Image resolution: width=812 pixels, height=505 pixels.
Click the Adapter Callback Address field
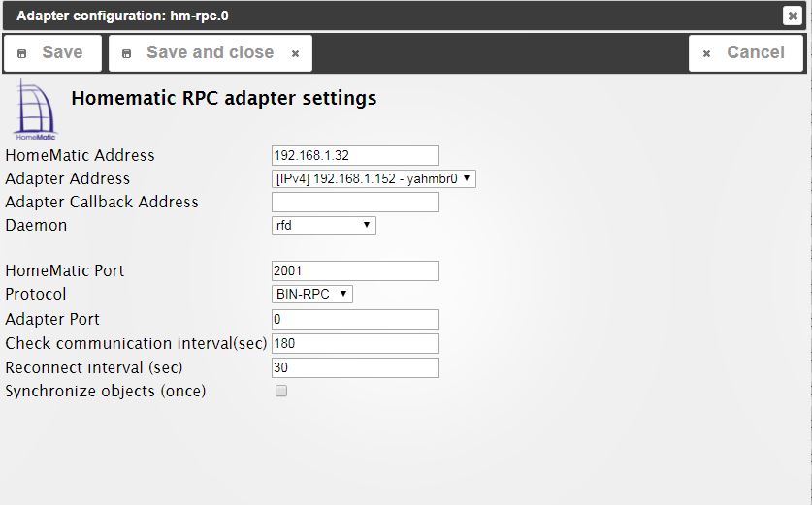click(x=355, y=202)
